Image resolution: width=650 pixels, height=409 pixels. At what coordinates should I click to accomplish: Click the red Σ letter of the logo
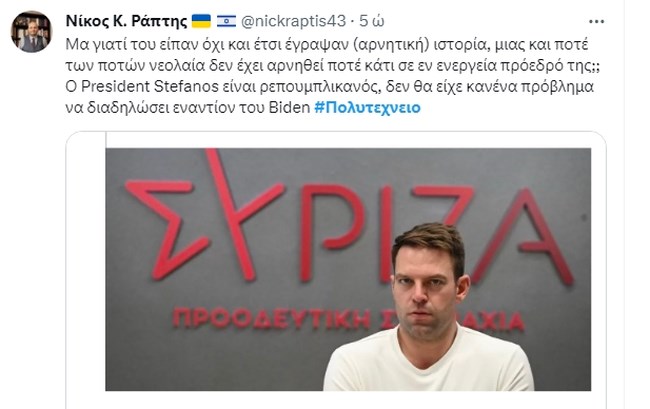(166, 228)
